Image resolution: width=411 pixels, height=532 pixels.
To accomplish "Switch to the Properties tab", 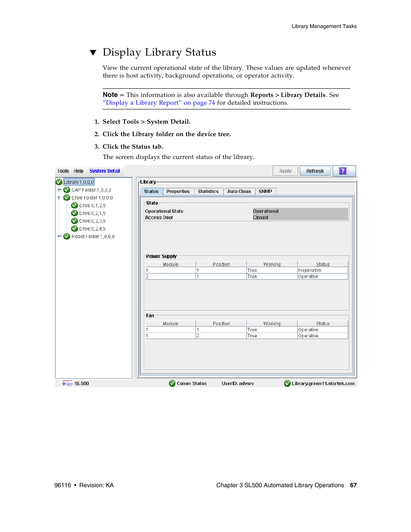I will (x=178, y=192).
